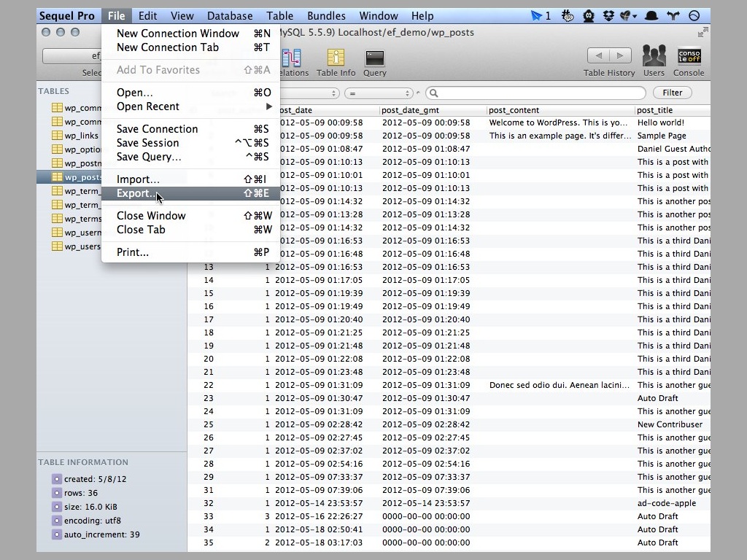This screenshot has height=560, width=747.
Task: Open the View menu
Action: [x=182, y=16]
